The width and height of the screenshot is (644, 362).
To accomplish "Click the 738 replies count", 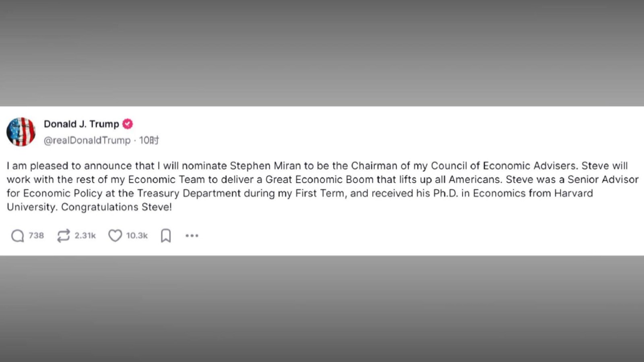I will [36, 236].
